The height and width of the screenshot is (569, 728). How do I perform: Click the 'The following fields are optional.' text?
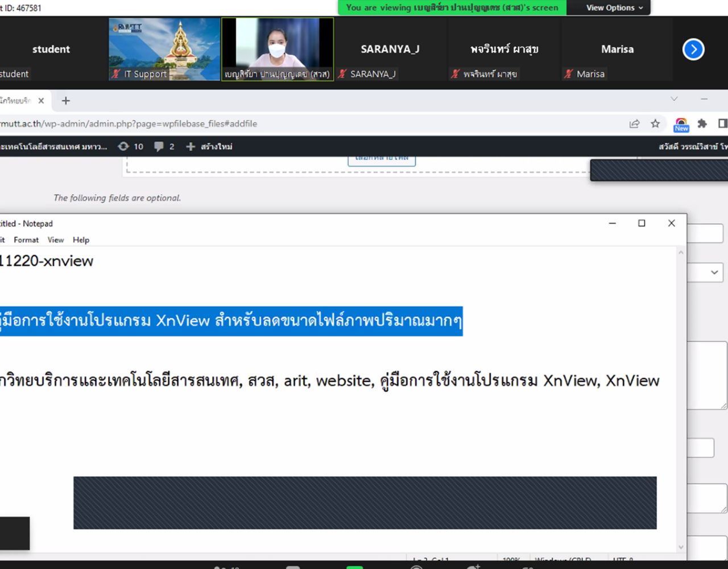117,198
